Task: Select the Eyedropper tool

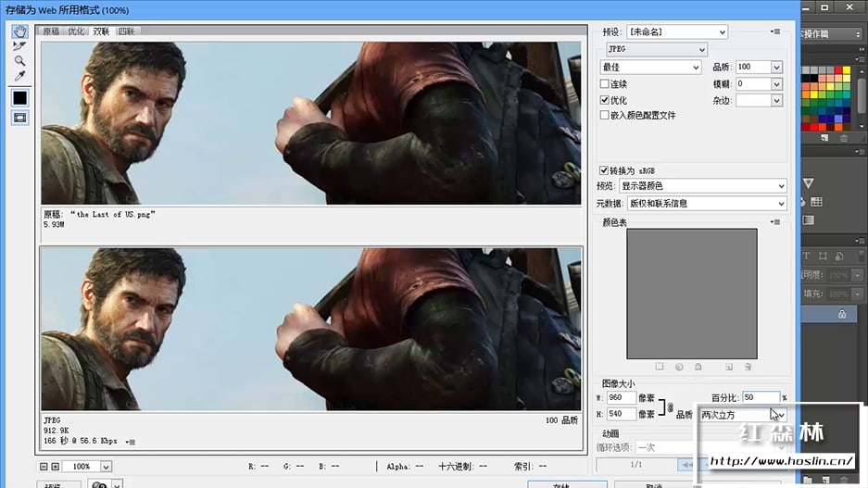Action: tap(20, 76)
